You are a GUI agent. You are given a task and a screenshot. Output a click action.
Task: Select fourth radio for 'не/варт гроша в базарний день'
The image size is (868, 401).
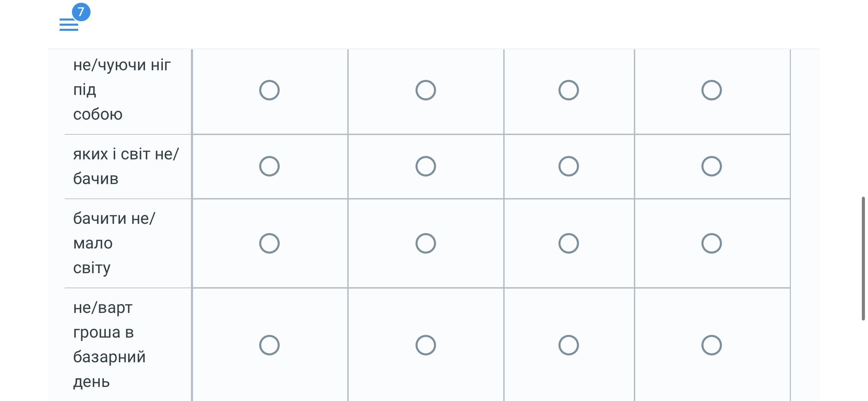click(x=712, y=345)
